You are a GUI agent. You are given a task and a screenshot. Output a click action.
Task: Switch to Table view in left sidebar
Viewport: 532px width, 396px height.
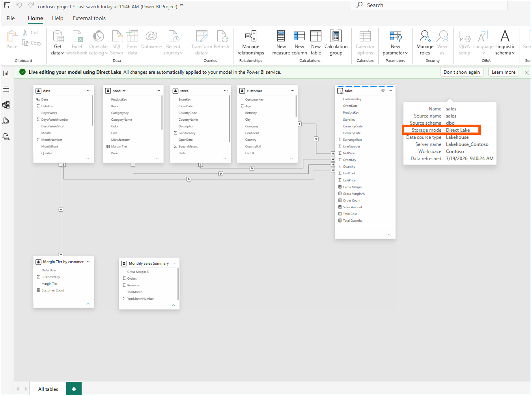tap(6, 89)
